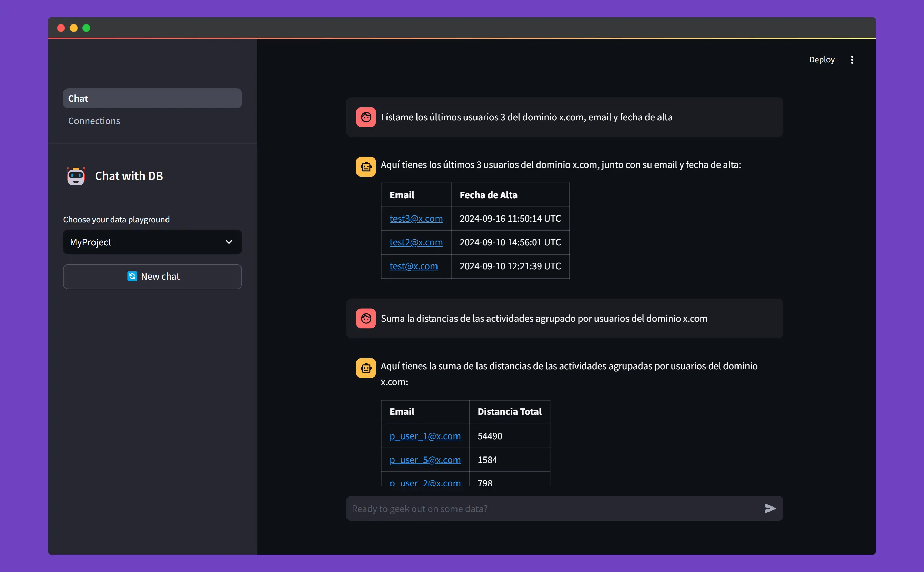The width and height of the screenshot is (924, 572).
Task: Open the three-dot options menu top right
Action: (852, 59)
